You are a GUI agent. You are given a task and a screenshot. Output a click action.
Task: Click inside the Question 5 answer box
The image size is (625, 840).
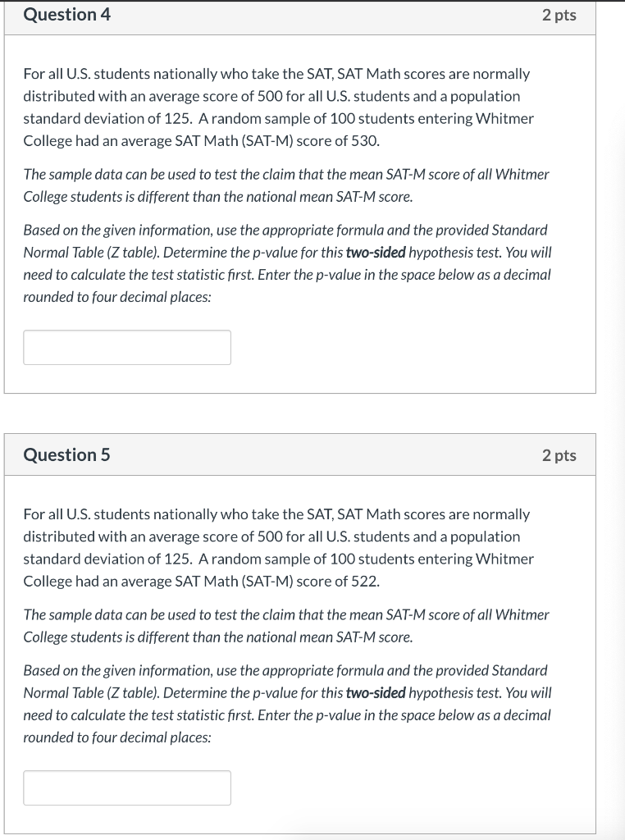pos(126,787)
